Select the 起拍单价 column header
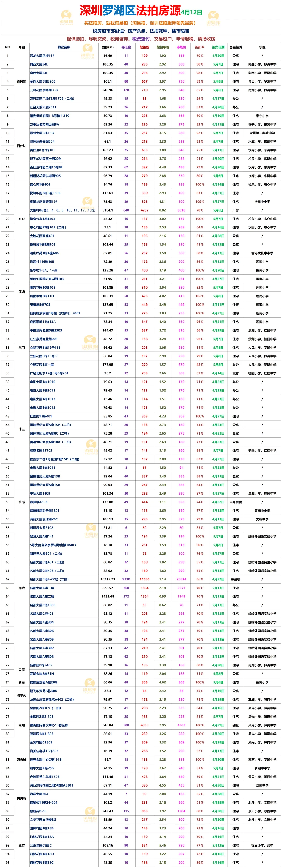 (x=163, y=47)
